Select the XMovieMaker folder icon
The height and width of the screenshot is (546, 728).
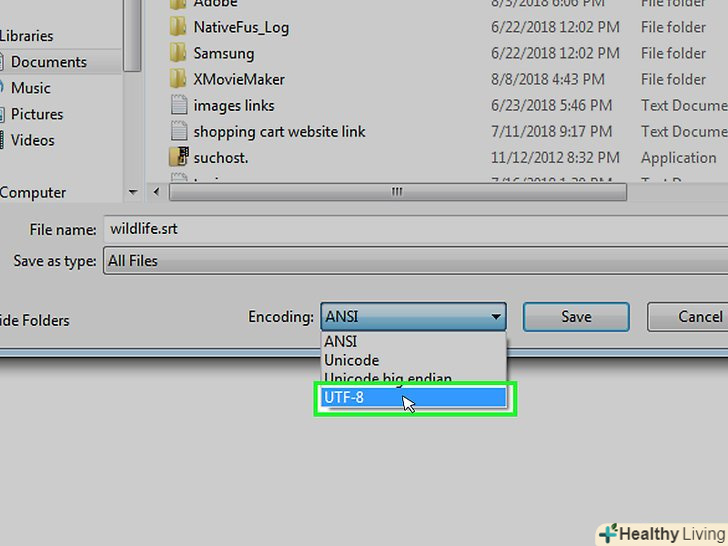(x=178, y=79)
